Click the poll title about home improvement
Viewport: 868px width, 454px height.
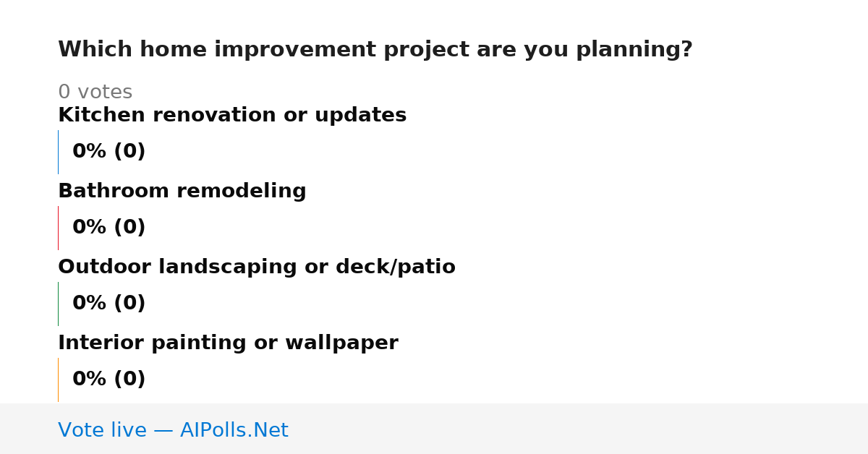[x=375, y=50]
